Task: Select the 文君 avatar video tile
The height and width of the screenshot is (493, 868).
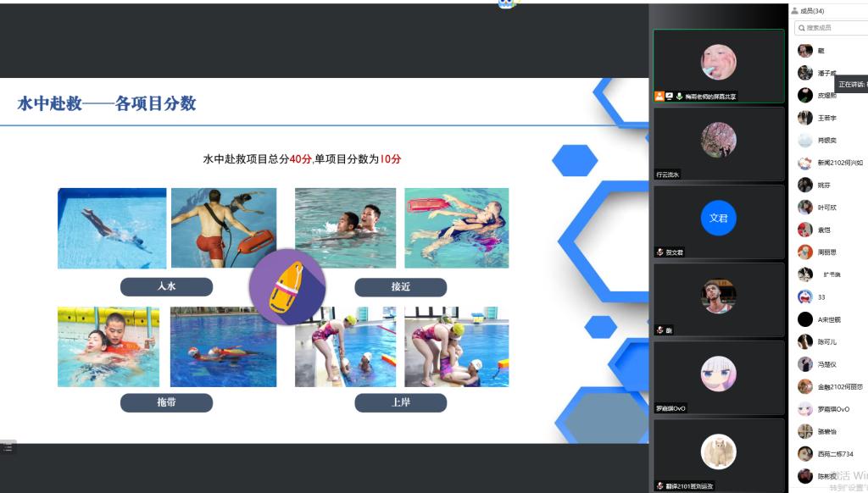Action: coord(718,219)
